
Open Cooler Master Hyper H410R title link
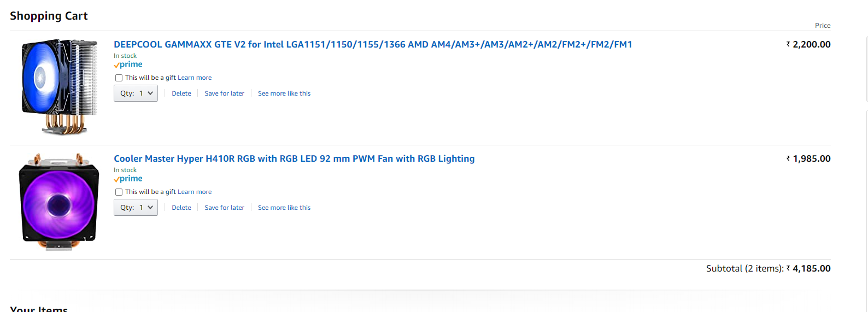[294, 158]
